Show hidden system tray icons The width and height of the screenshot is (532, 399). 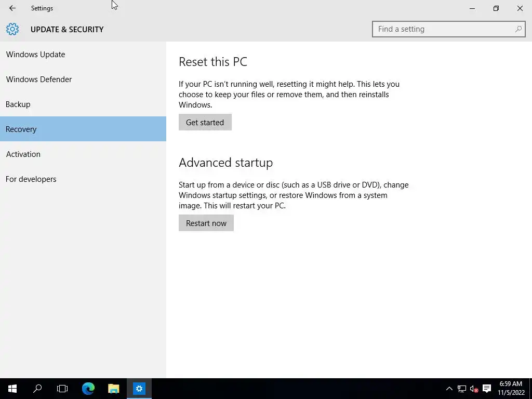pyautogui.click(x=449, y=389)
